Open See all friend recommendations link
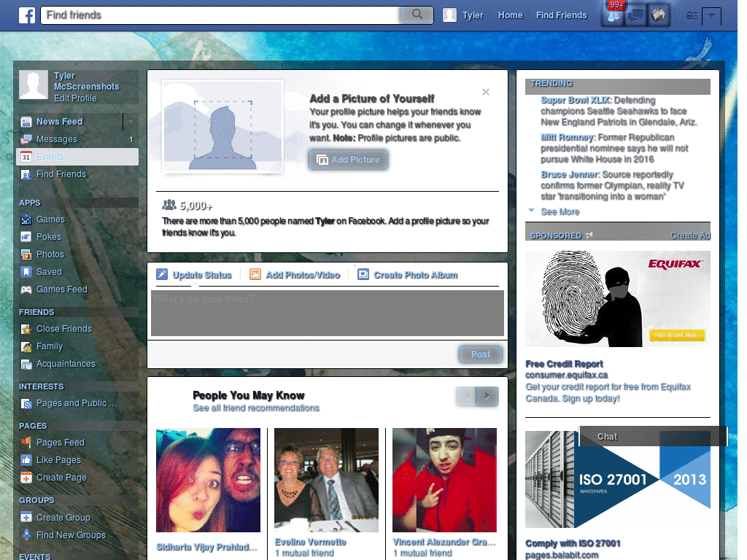Viewport: 747px width, 560px height. (x=256, y=408)
